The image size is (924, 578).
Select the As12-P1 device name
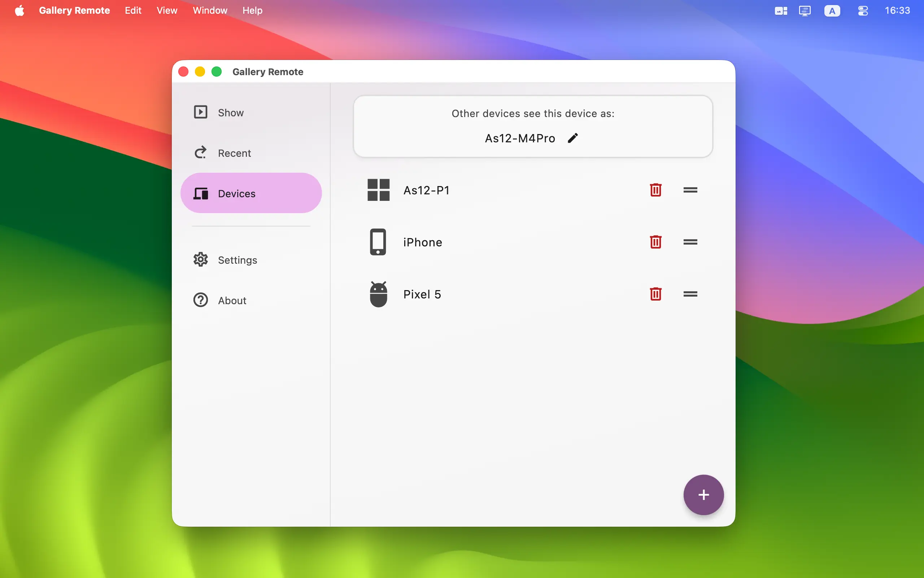(x=427, y=190)
